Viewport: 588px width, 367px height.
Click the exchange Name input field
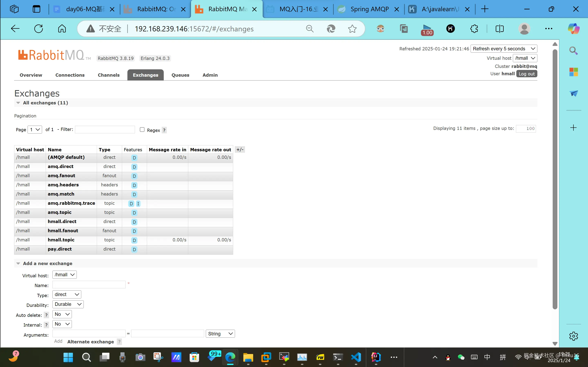(89, 285)
